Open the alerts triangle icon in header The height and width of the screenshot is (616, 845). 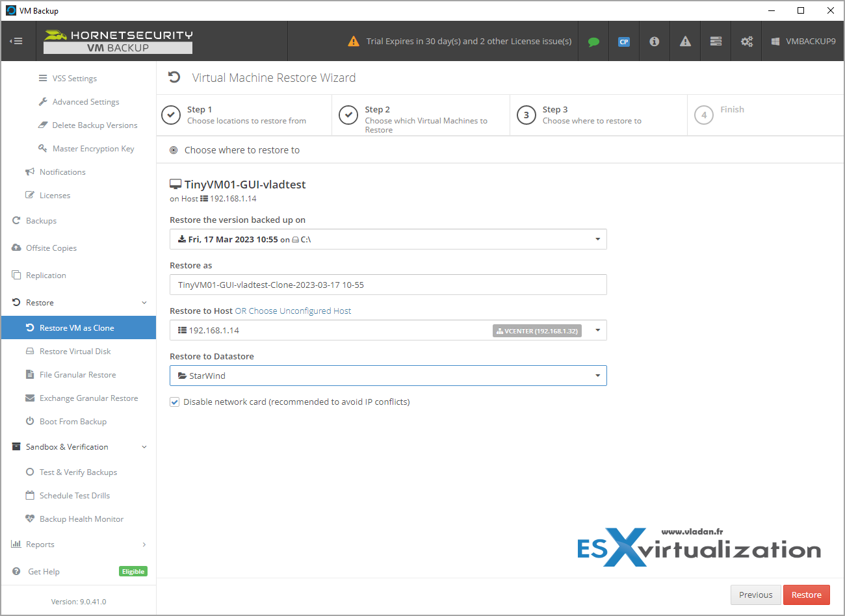tap(685, 42)
